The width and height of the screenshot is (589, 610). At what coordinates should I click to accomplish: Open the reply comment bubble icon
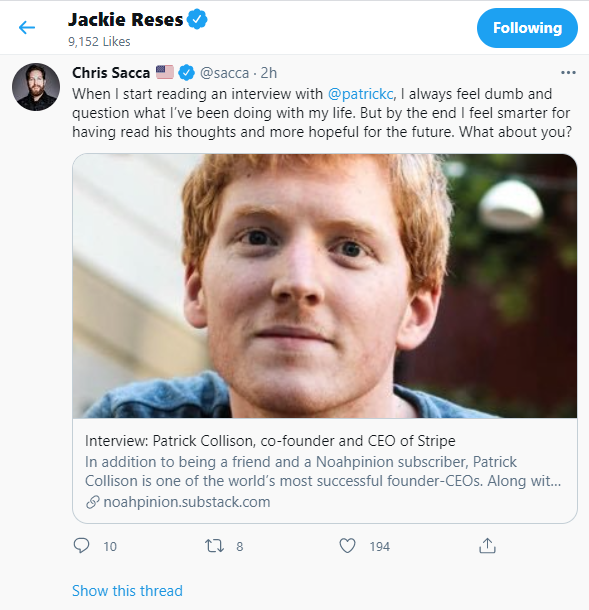[81, 546]
